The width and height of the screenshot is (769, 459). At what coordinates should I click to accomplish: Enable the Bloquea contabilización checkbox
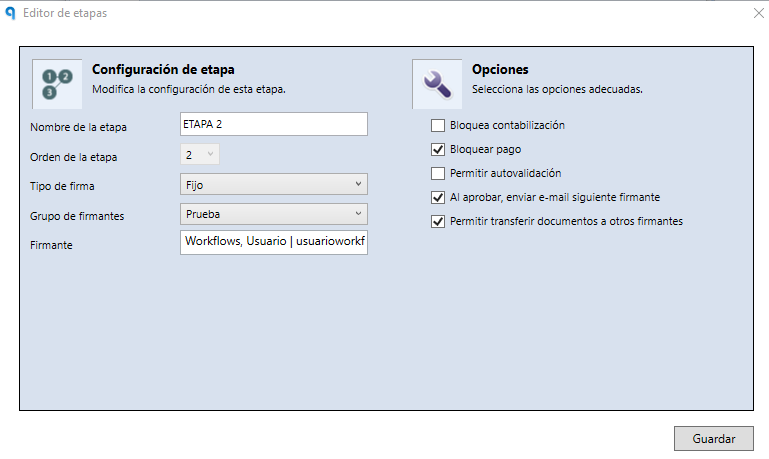438,126
